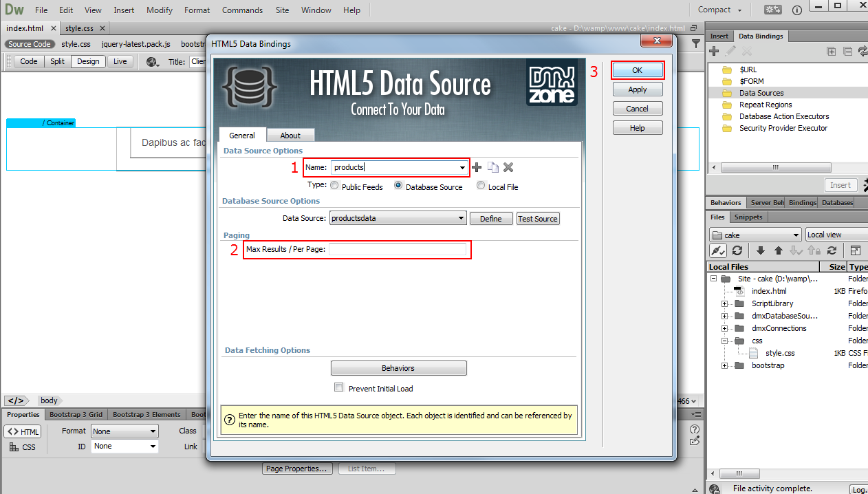
Task: Click the Name field containing products
Action: point(393,167)
